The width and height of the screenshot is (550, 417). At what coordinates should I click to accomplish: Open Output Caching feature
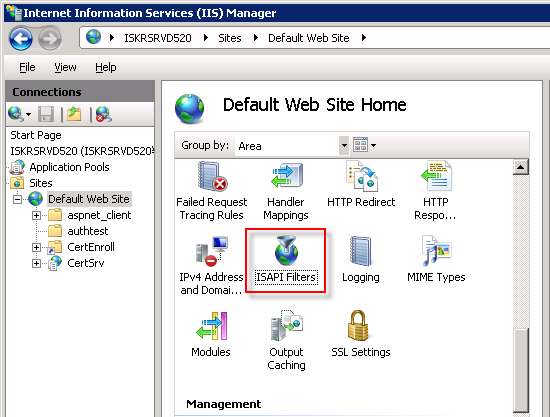click(x=286, y=341)
